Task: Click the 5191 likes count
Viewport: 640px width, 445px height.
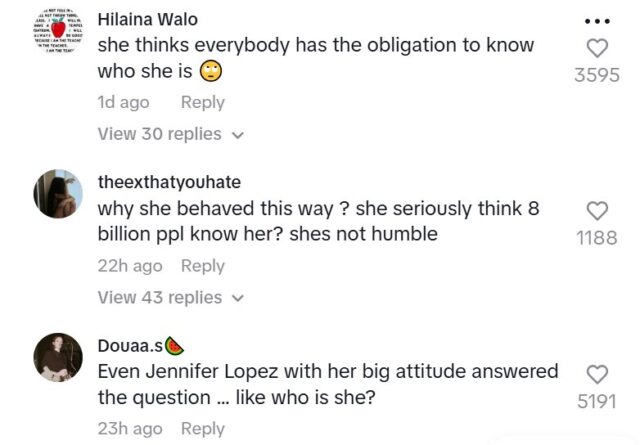Action: click(597, 402)
